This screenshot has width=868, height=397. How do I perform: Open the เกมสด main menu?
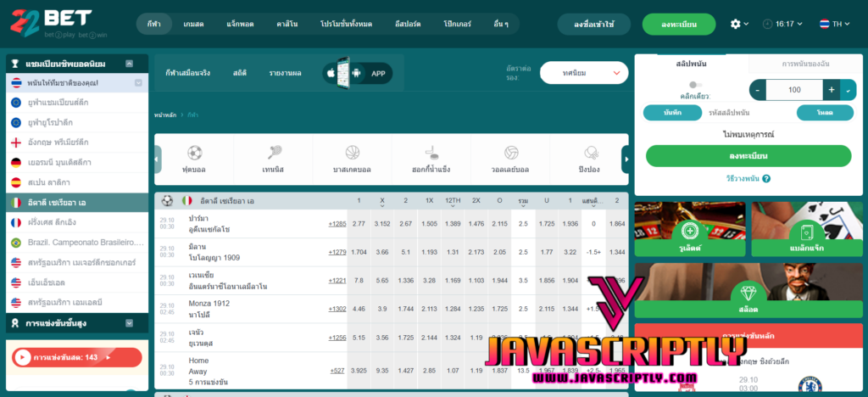click(x=194, y=24)
